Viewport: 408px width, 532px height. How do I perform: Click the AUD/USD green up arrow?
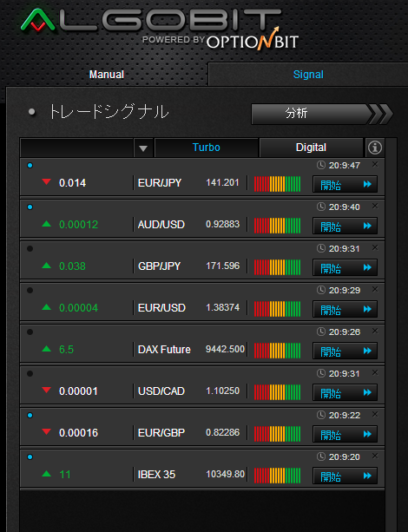(x=47, y=224)
